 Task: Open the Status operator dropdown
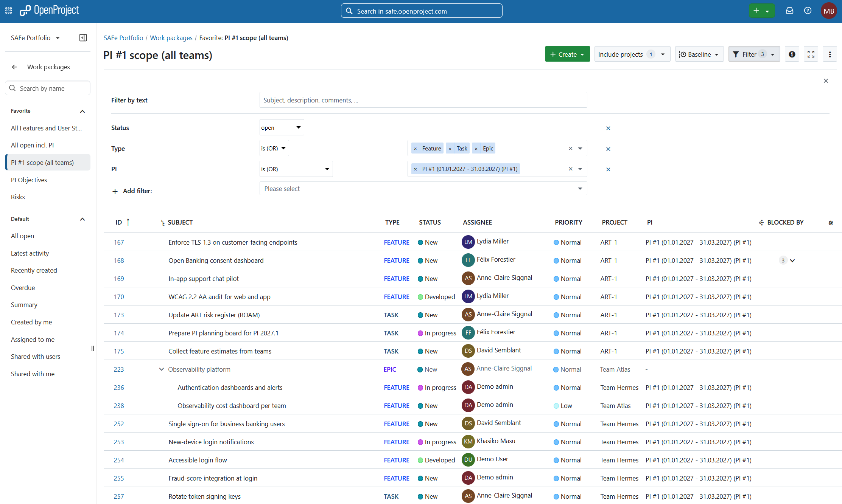(x=282, y=127)
